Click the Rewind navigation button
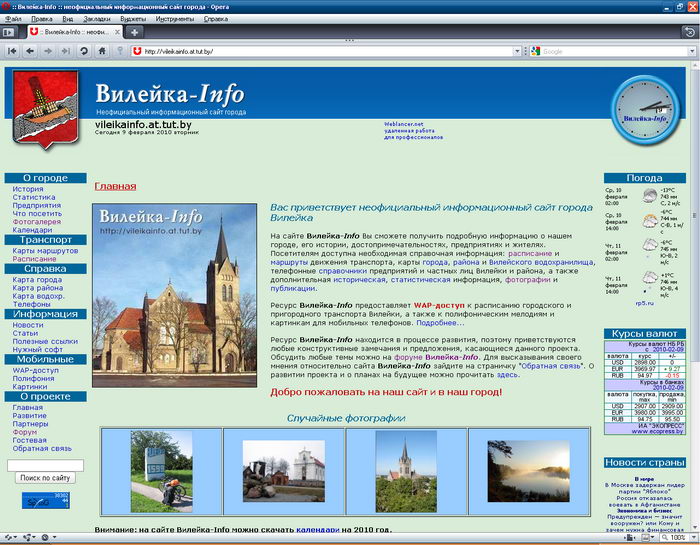Screen dimensions: 700x545 [x=12, y=51]
